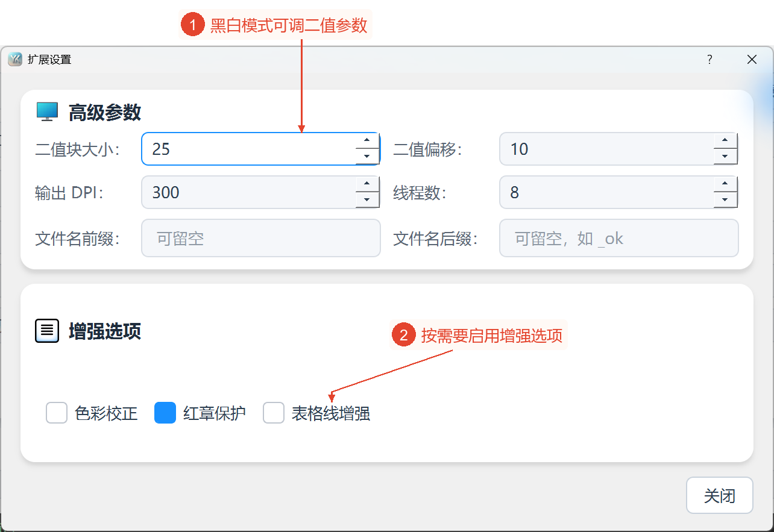Image resolution: width=774 pixels, height=532 pixels.
Task: Click the app icon in the title bar
Action: [x=15, y=59]
